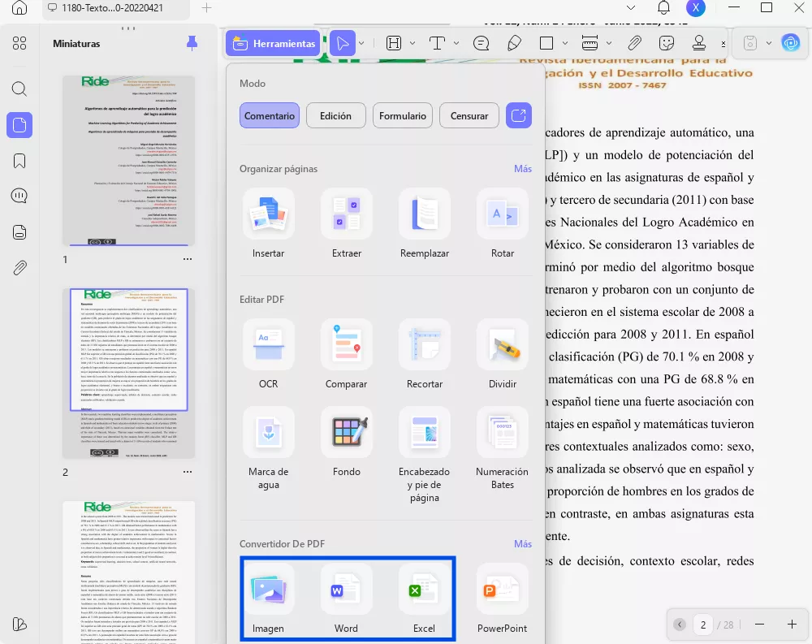
Task: Open the Herramientas tools menu
Action: click(274, 44)
